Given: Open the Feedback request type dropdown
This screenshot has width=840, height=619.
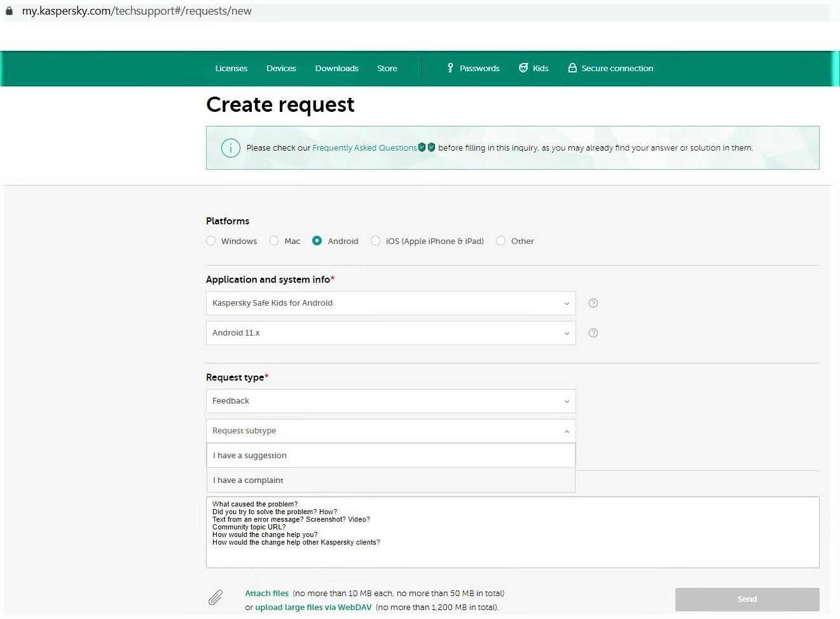Looking at the screenshot, I should click(x=391, y=401).
